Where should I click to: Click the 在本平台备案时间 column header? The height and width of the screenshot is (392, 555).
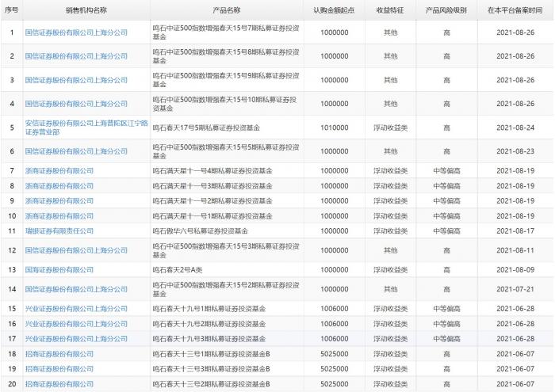(x=515, y=10)
